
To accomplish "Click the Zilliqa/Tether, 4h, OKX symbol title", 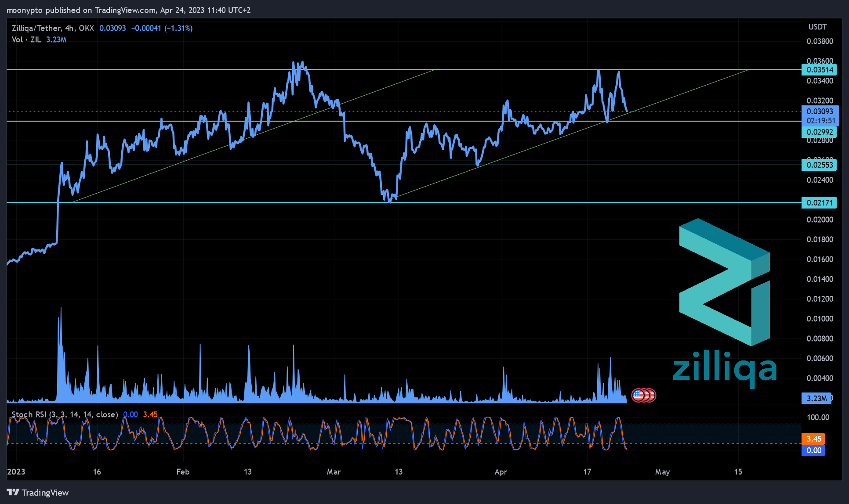I will point(53,28).
